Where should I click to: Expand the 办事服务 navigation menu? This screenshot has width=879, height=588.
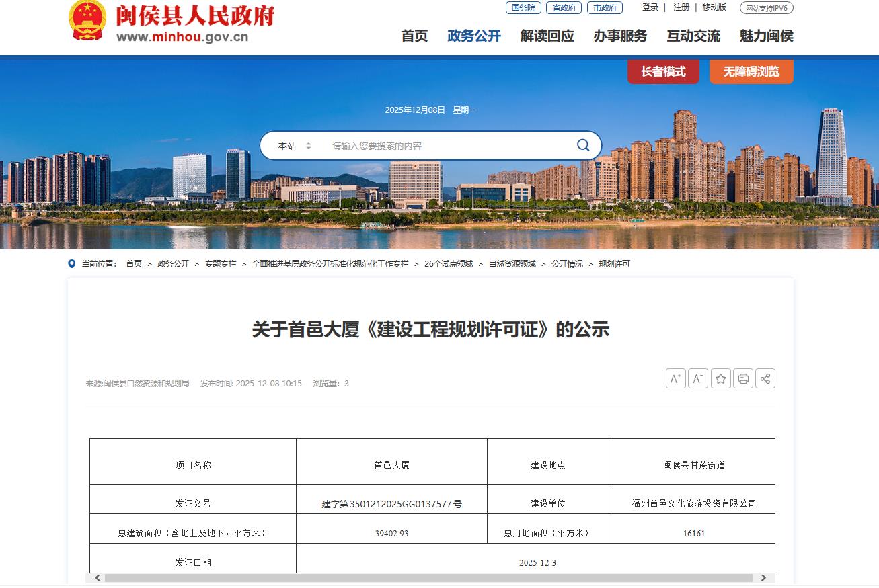click(619, 36)
